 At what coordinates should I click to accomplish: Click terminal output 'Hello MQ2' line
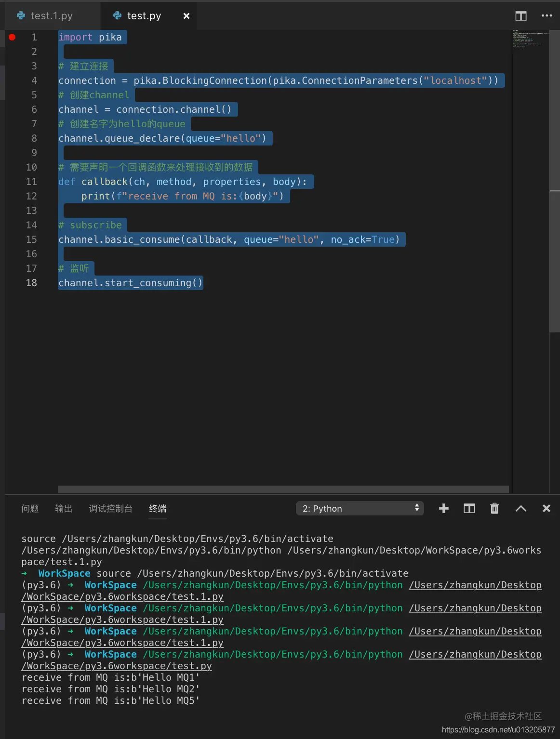[111, 689]
